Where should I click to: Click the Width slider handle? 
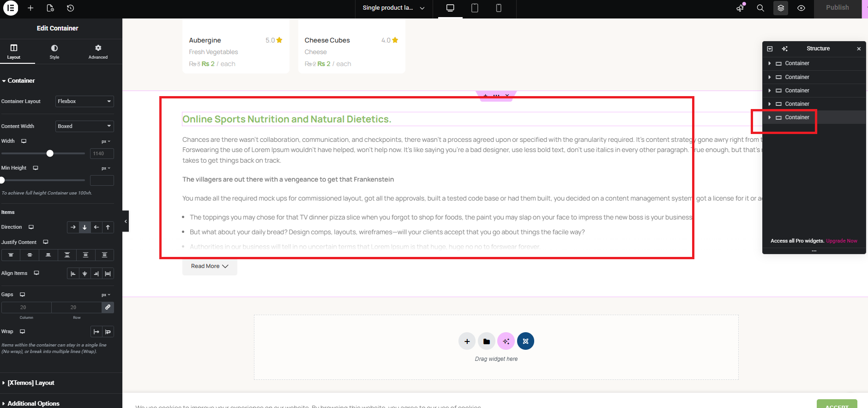click(50, 153)
